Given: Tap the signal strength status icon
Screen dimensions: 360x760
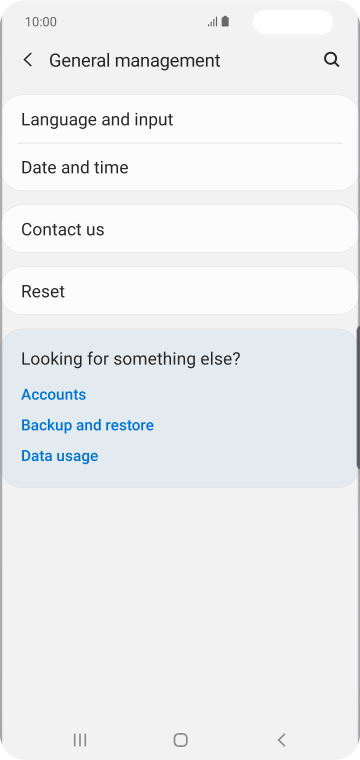Looking at the screenshot, I should 213,22.
